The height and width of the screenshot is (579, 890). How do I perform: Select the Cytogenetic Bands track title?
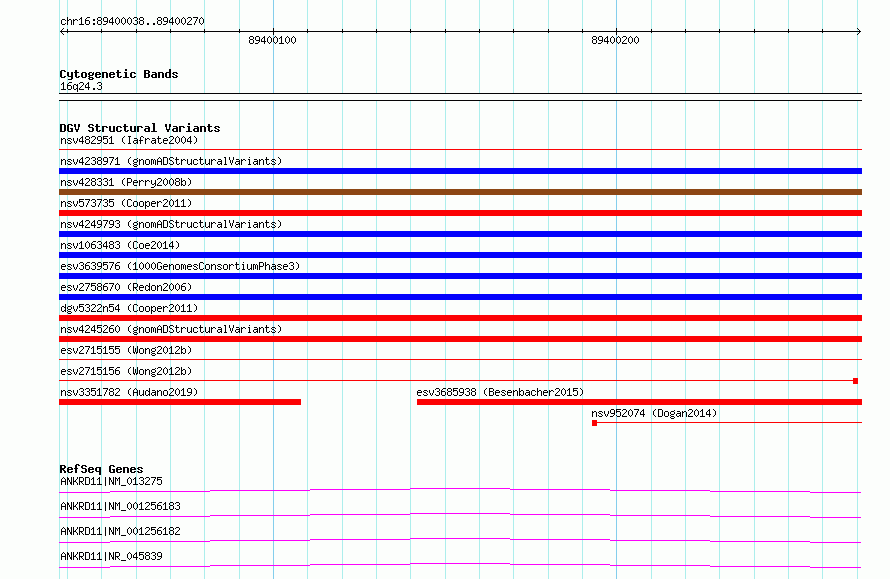point(119,74)
